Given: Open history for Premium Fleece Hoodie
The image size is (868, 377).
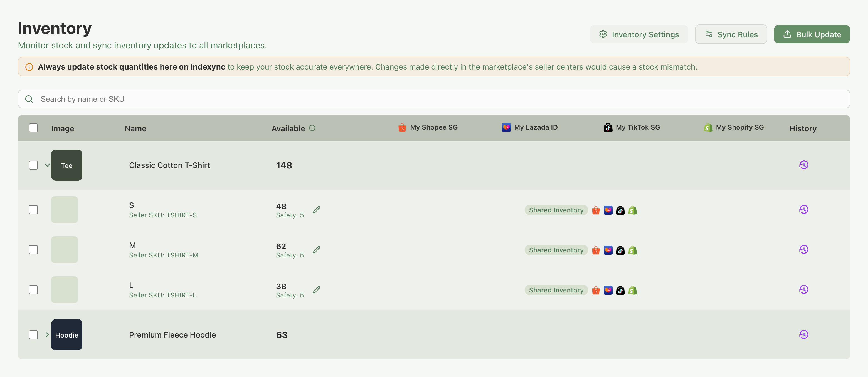Looking at the screenshot, I should point(804,334).
